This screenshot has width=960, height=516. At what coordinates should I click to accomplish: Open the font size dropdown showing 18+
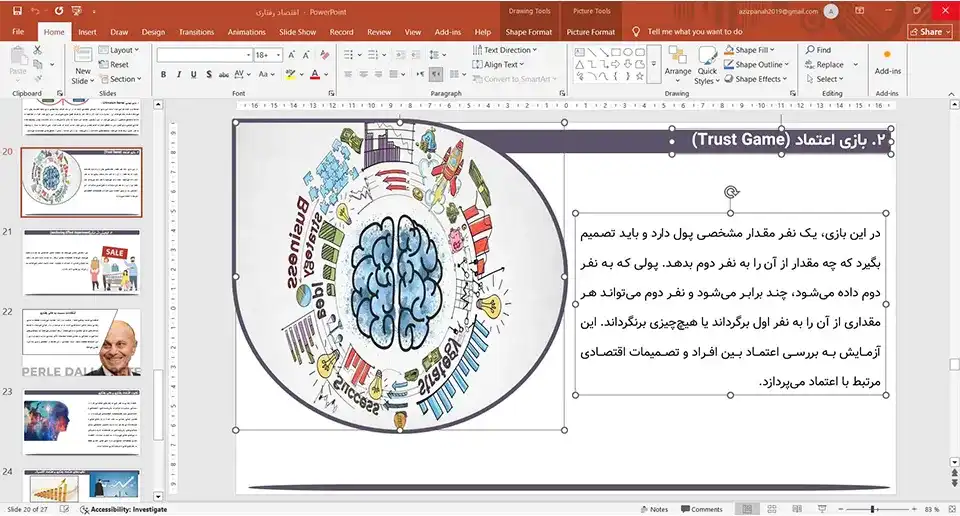tap(268, 55)
